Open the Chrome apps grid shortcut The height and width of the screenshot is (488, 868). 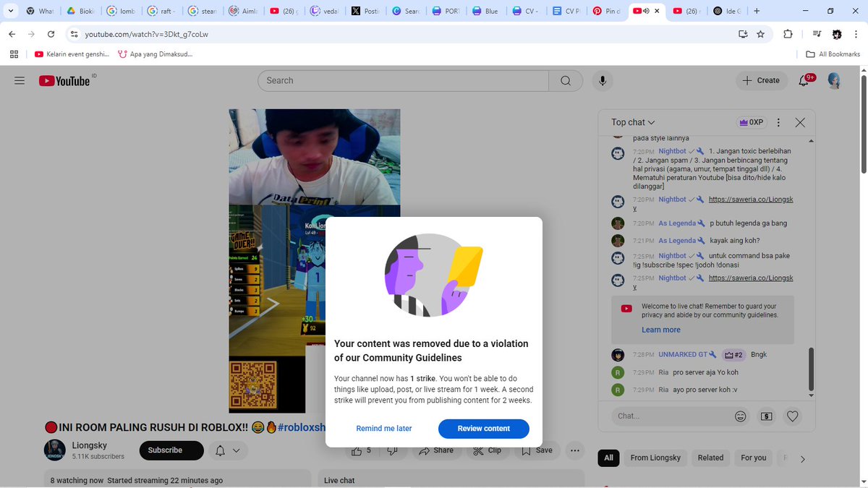point(14,54)
